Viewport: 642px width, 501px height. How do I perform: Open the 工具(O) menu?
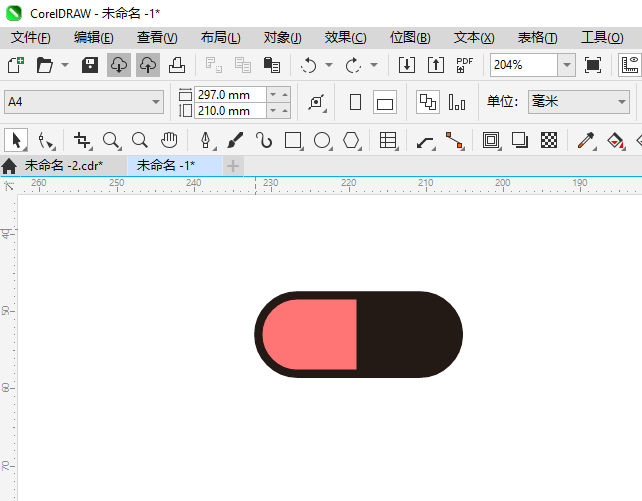pyautogui.click(x=602, y=38)
